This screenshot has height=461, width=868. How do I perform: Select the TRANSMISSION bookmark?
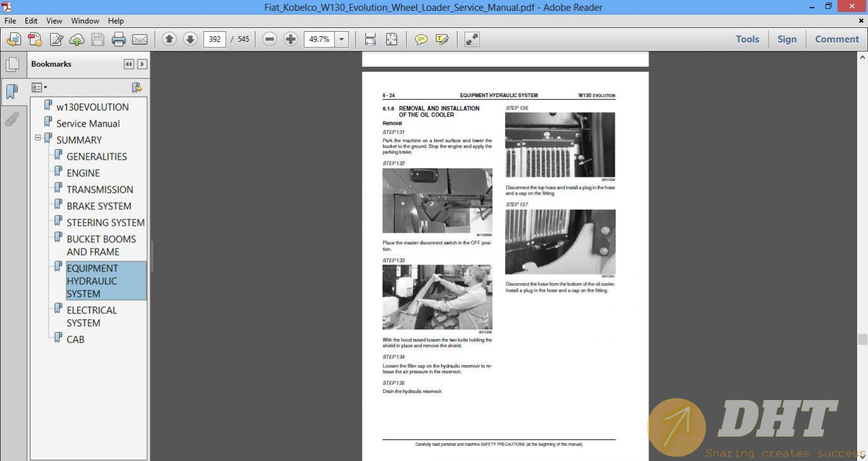coord(100,189)
